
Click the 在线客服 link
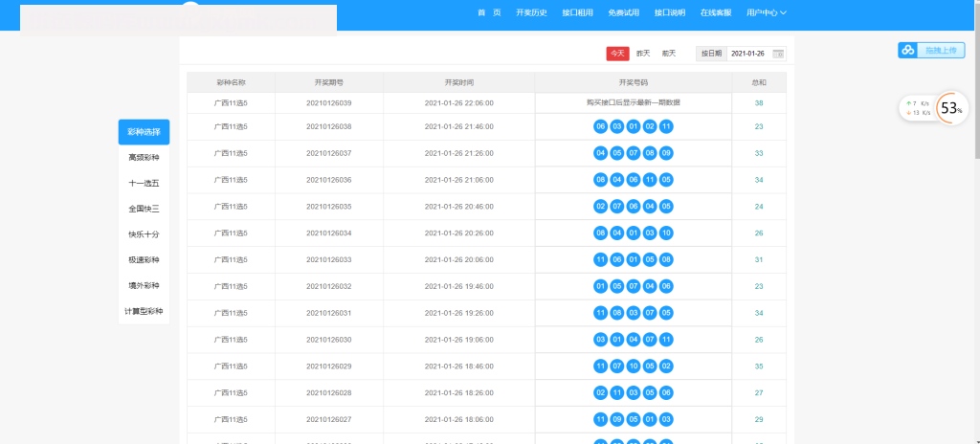point(715,12)
